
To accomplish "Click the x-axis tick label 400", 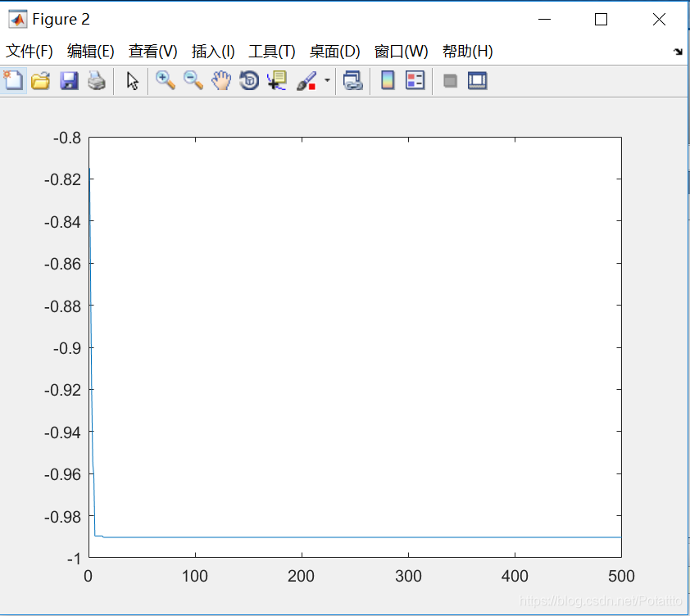I will pos(515,576).
